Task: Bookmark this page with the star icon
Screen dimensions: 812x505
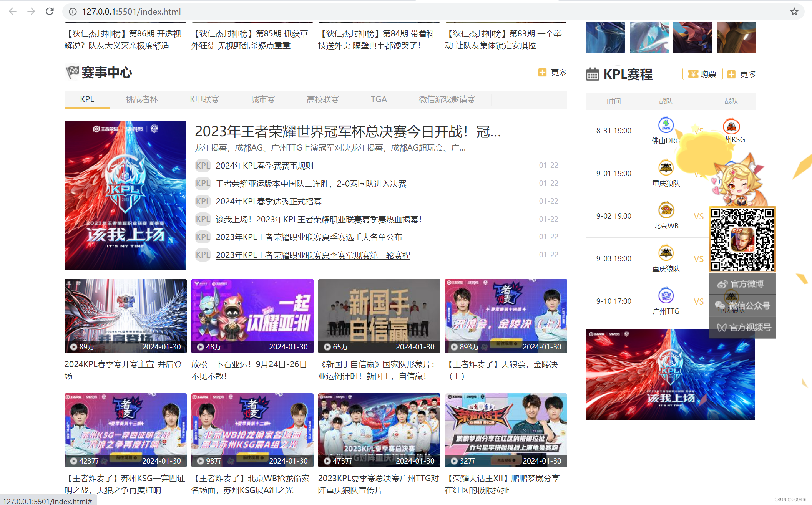Action: pos(794,12)
